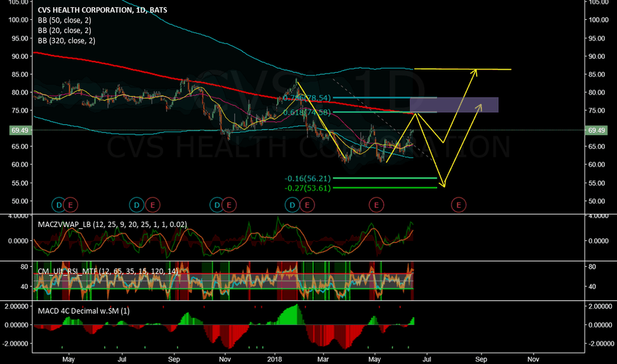Select the purple target zone rectangle
The width and height of the screenshot is (617, 364).
454,105
